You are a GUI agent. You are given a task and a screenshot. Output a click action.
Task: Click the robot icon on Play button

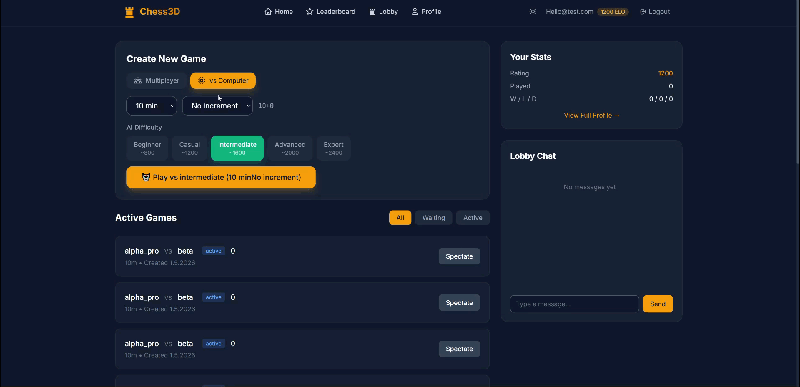(146, 177)
